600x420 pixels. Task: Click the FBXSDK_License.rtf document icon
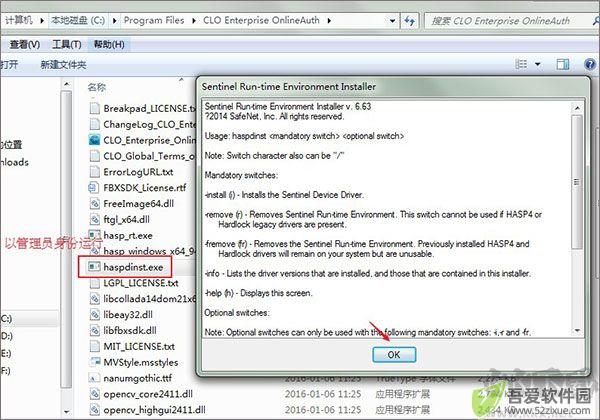click(94, 188)
